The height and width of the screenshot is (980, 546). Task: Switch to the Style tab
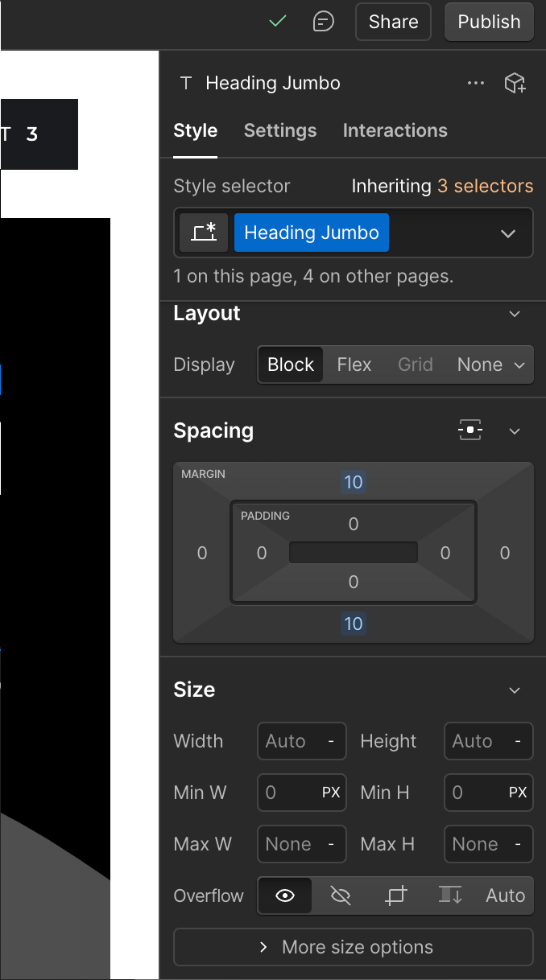click(x=196, y=130)
